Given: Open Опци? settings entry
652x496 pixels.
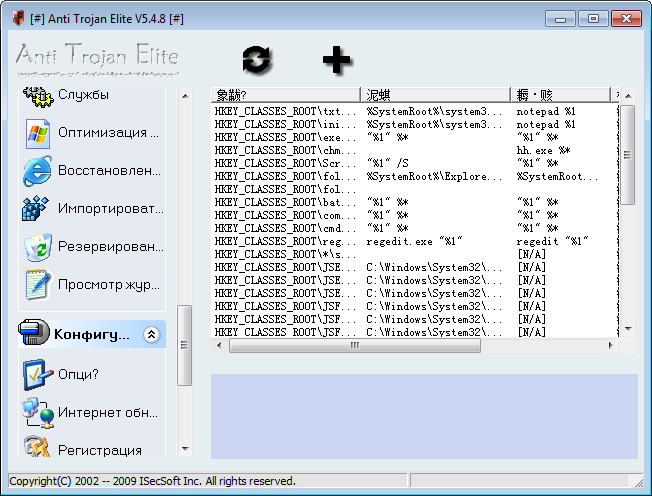Looking at the screenshot, I should pyautogui.click(x=78, y=375).
